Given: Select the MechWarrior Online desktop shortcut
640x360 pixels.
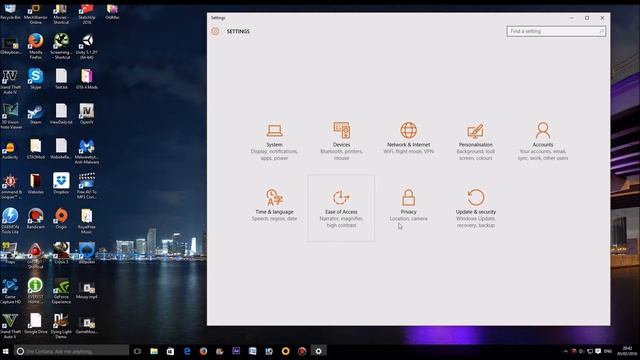Looking at the screenshot, I should click(36, 13).
